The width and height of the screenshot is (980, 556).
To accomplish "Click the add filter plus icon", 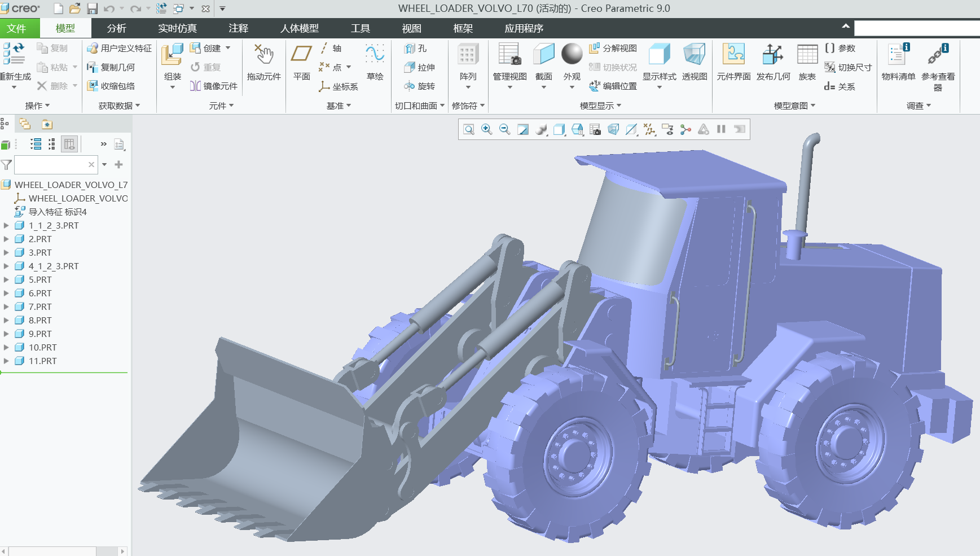I will (118, 164).
